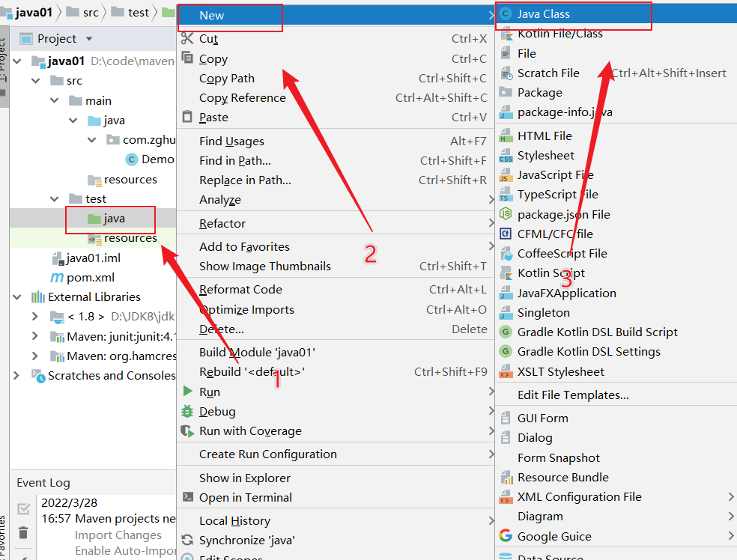737x560 pixels.
Task: Collapse the External Libraries node
Action: pos(17,297)
